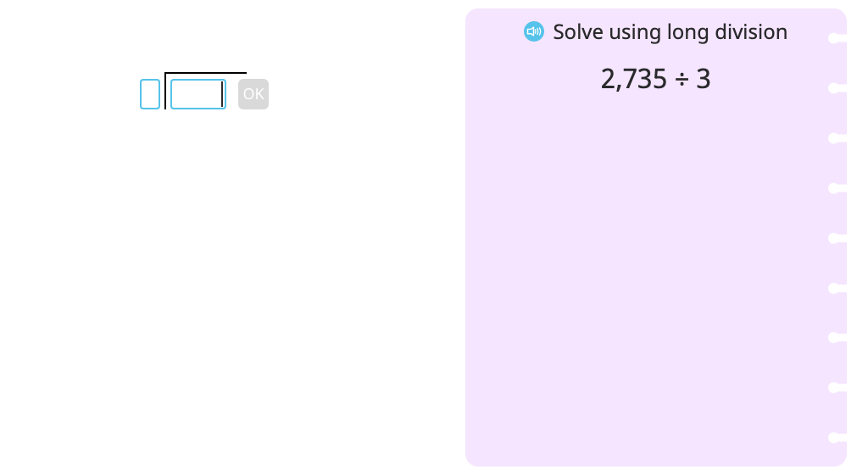Select the number 2,735 in the problem

click(634, 79)
